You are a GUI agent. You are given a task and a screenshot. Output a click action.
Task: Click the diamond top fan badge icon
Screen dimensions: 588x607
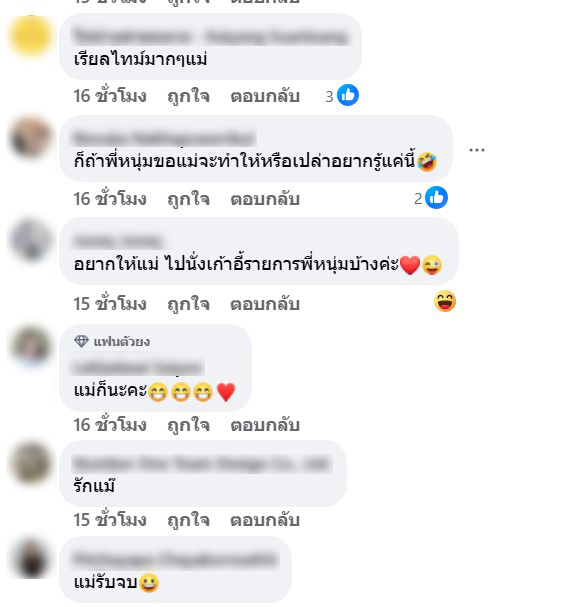pyautogui.click(x=81, y=341)
